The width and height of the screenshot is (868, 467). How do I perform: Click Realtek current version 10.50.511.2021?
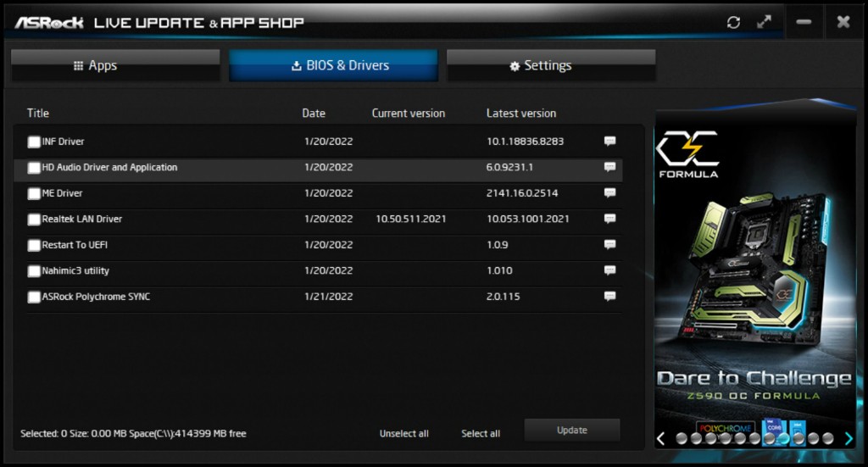(x=411, y=220)
